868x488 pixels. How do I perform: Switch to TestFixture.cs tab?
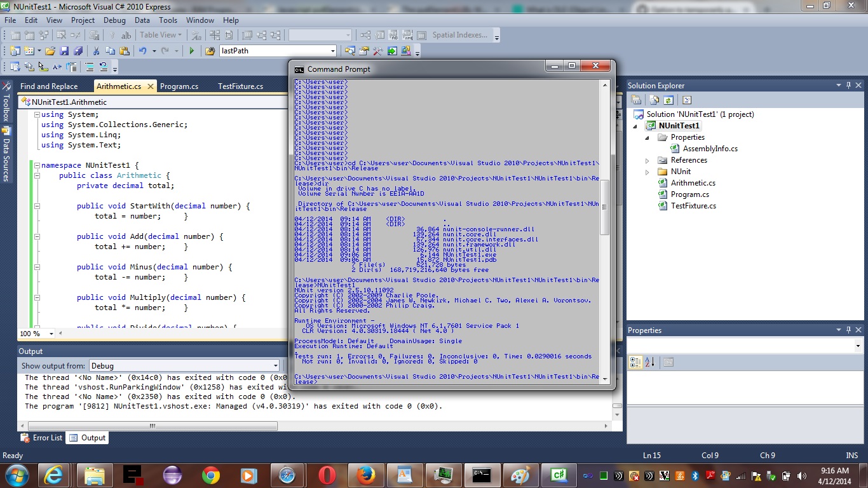(240, 86)
